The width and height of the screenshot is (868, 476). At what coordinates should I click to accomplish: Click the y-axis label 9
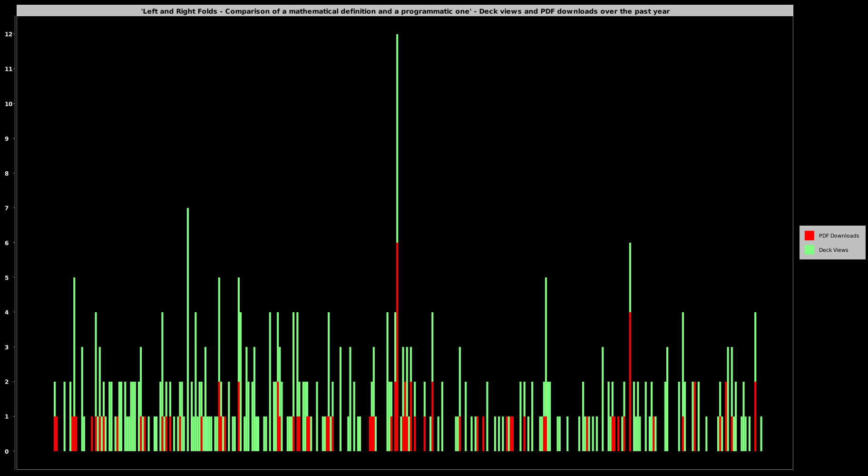(7, 139)
